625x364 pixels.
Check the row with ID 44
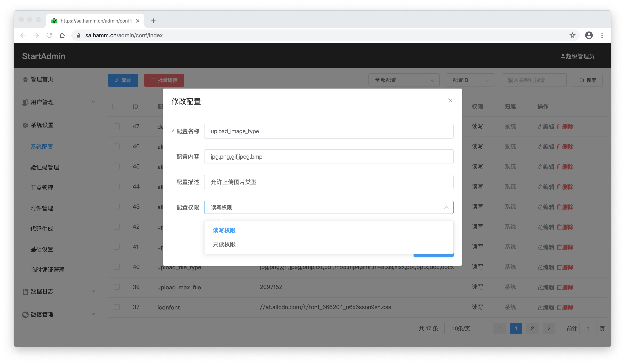[x=117, y=187]
